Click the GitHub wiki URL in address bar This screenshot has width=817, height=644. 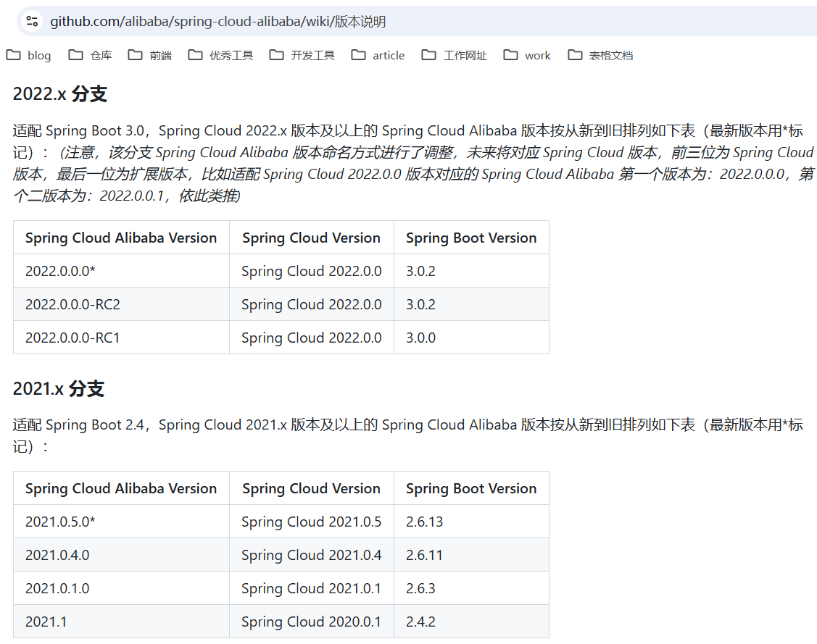tap(217, 22)
